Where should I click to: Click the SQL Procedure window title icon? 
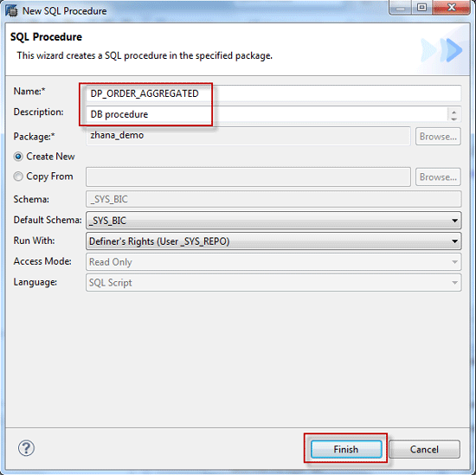click(11, 11)
